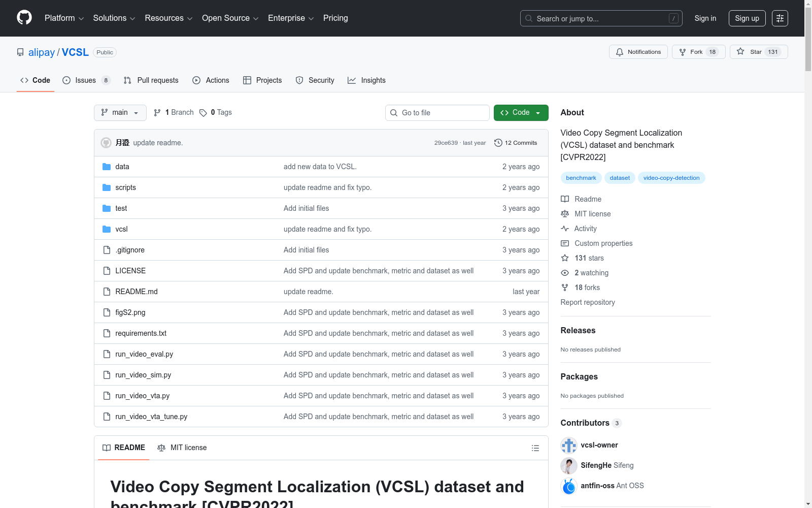Open the green Code dropdown
The image size is (812, 508).
coord(521,113)
